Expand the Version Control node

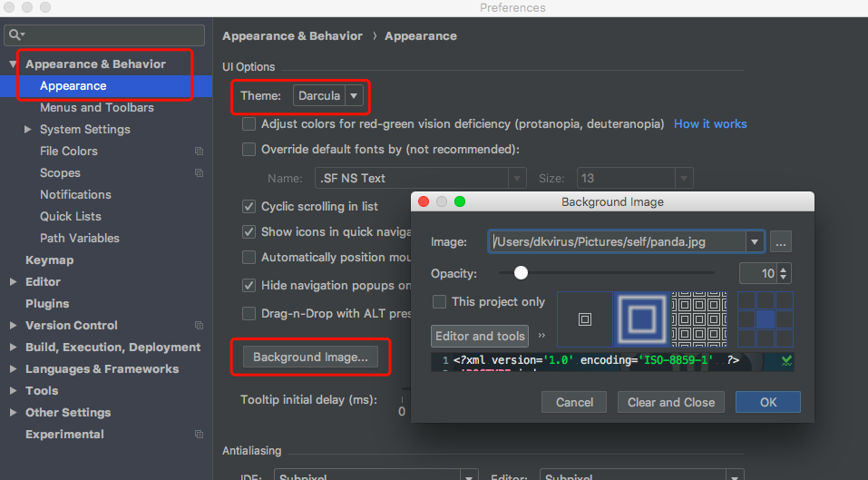(13, 326)
